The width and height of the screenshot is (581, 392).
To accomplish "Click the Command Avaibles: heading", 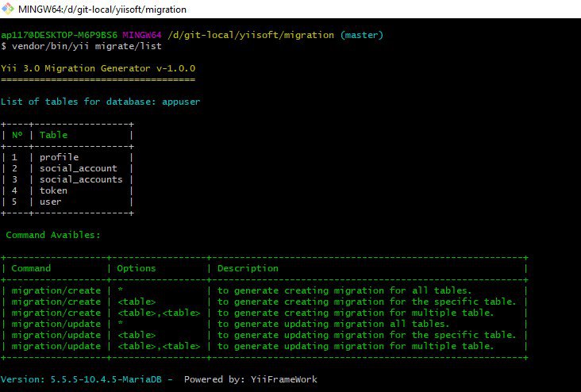I will coord(53,235).
